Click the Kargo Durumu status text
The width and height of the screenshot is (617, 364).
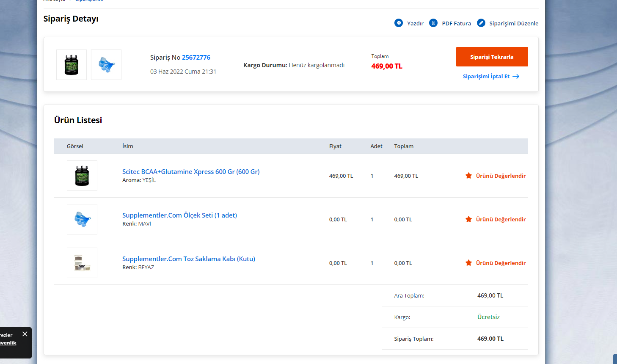[x=294, y=65]
